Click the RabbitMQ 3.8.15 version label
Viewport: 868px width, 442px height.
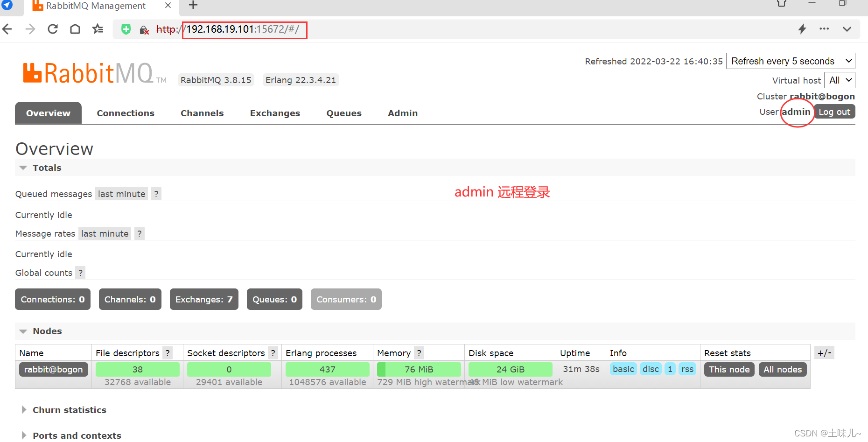(216, 80)
